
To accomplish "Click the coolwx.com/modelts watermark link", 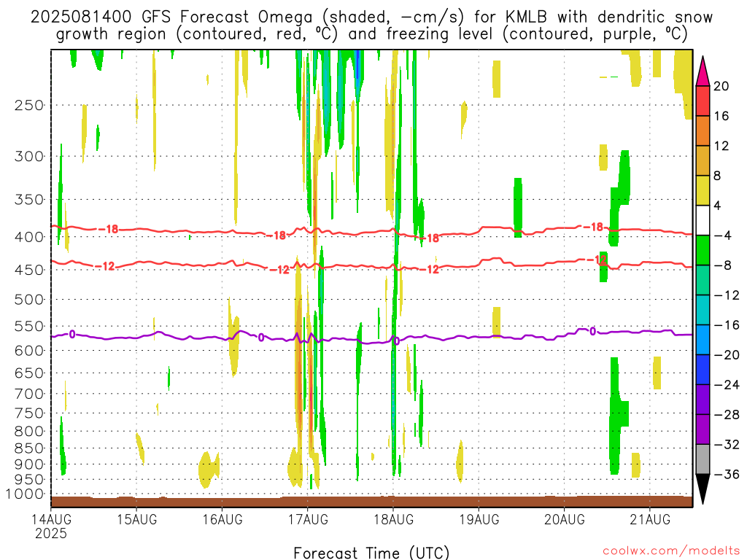I will [671, 551].
